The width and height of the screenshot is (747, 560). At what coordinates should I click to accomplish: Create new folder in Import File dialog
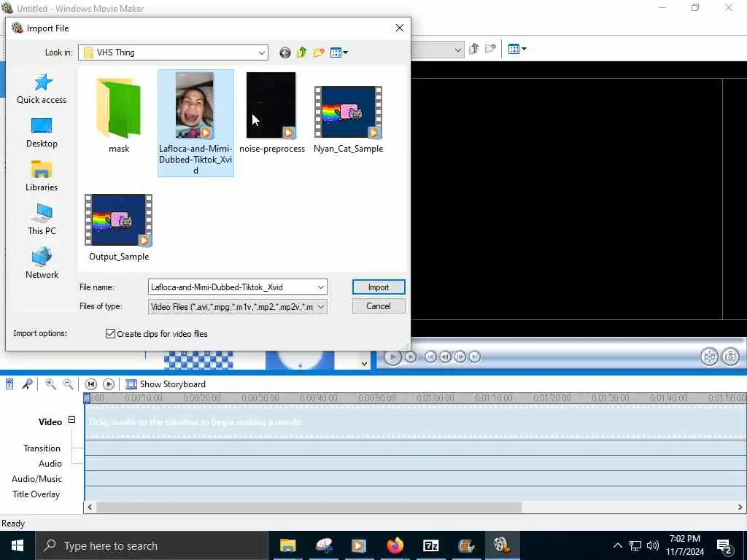[x=319, y=52]
